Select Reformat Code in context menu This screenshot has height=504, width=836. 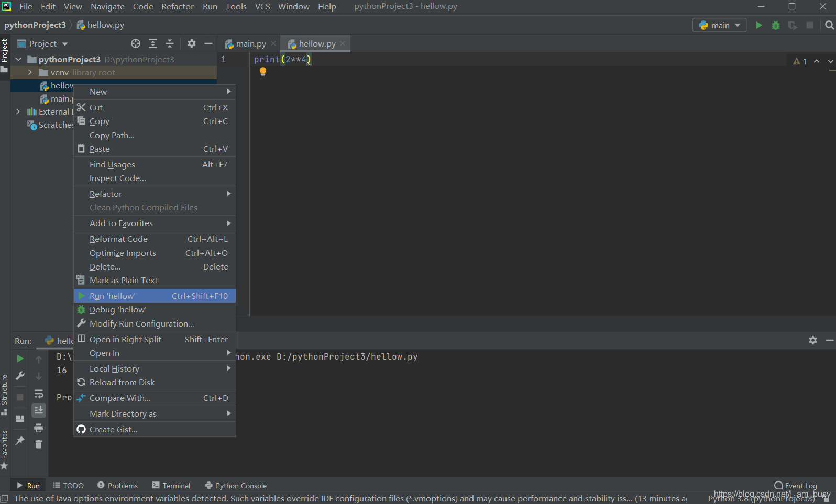[155, 239]
